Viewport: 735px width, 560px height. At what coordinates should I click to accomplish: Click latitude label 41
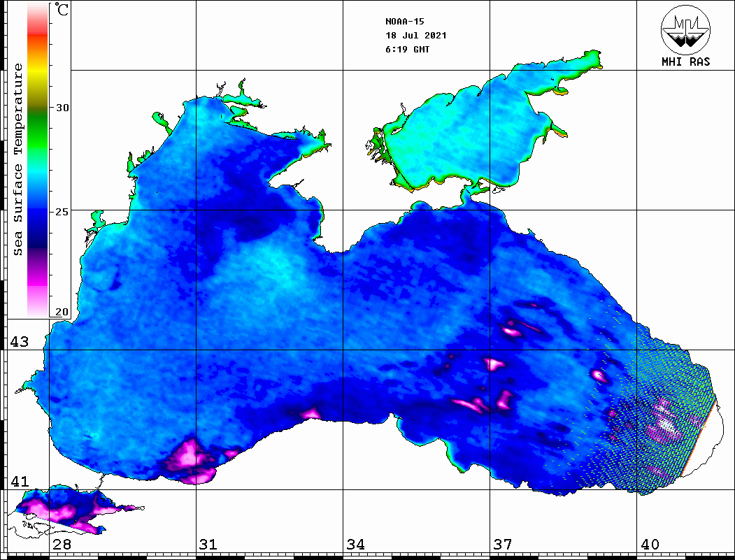(20, 482)
